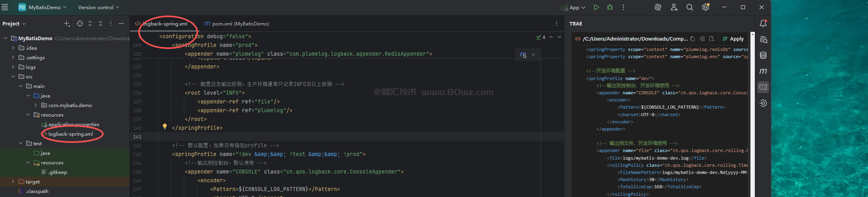Screen dimensions: 868x197
Task: Open the MyBatisDemo project dropdown
Action: (42, 7)
